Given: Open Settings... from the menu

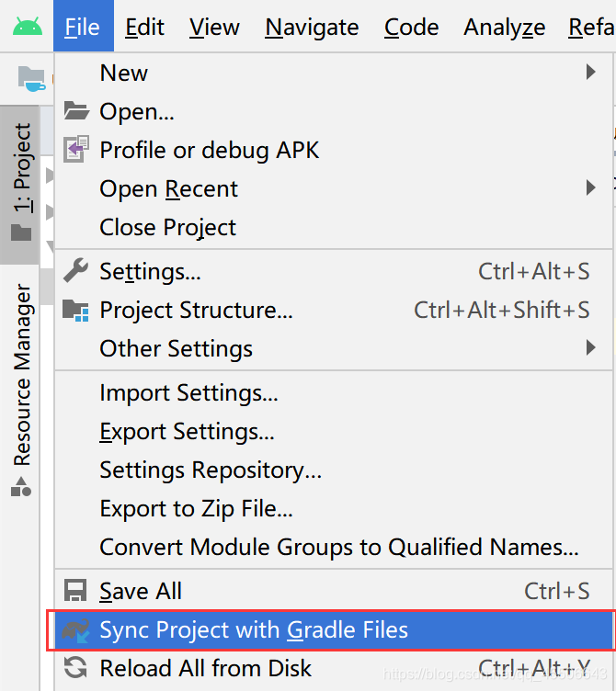Looking at the screenshot, I should click(x=334, y=271).
